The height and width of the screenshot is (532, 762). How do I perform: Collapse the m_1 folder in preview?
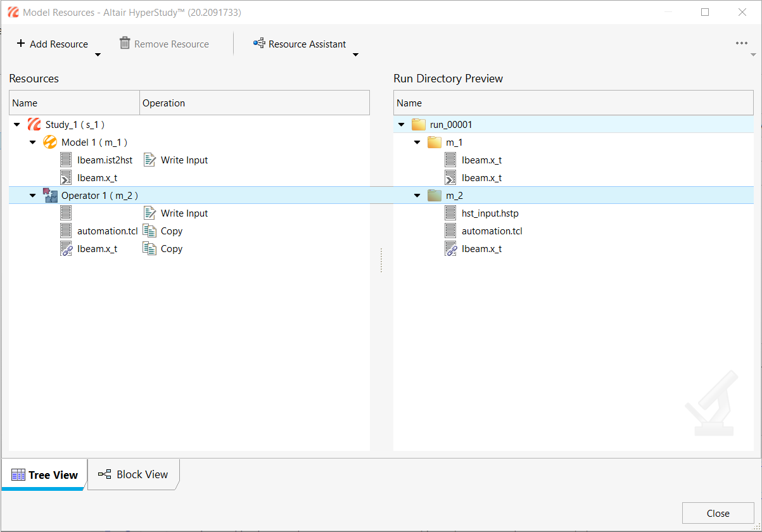(417, 142)
